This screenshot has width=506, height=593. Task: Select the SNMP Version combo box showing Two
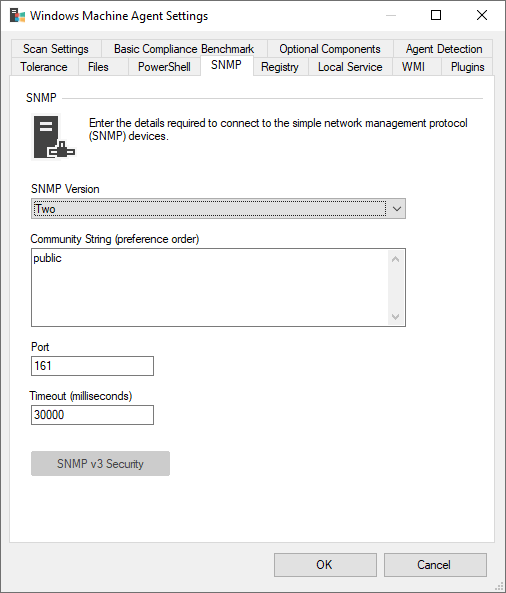[x=218, y=208]
